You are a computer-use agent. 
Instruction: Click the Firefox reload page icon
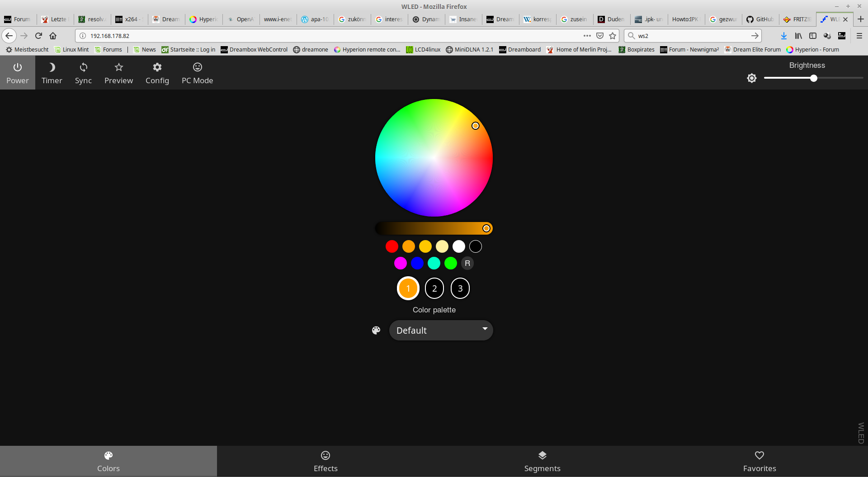point(39,36)
